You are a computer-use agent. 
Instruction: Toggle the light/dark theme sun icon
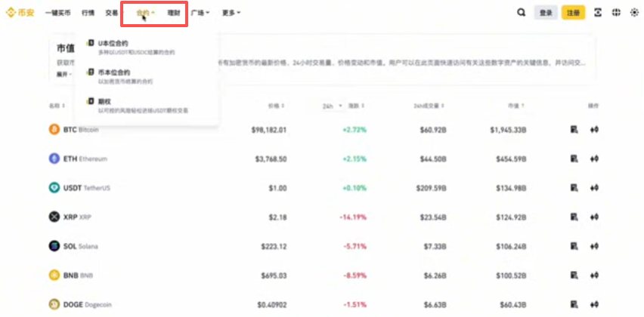click(x=634, y=13)
